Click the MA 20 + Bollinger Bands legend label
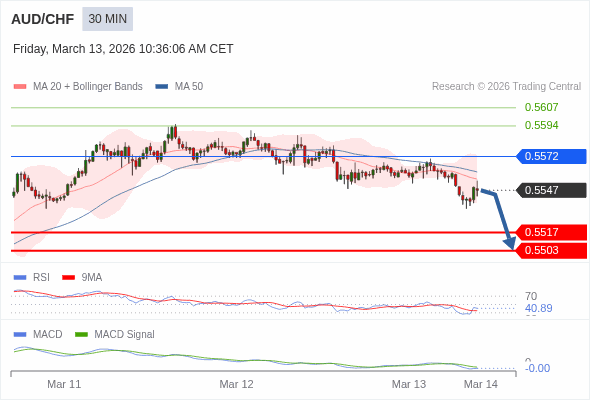590x400 pixels. 88,87
